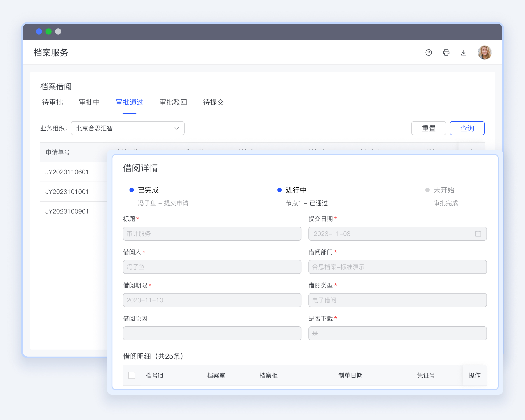
Task: Open the user avatar profile picture
Action: tap(484, 52)
